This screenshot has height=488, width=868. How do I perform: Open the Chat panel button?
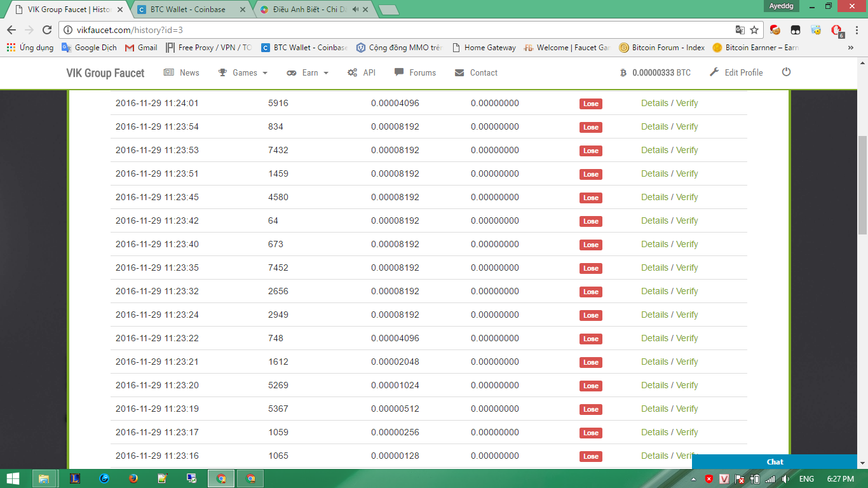click(775, 462)
